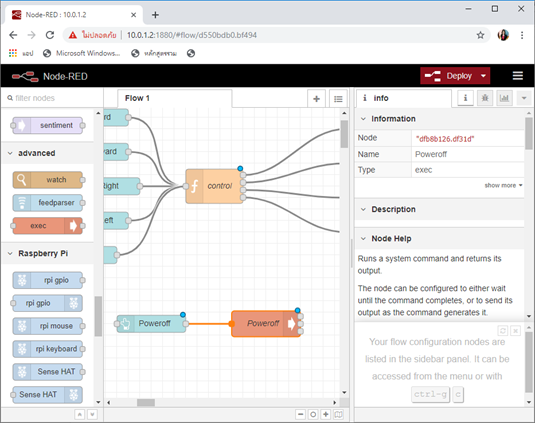Refresh the tips box
Image resolution: width=535 pixels, height=423 pixels.
(x=503, y=331)
